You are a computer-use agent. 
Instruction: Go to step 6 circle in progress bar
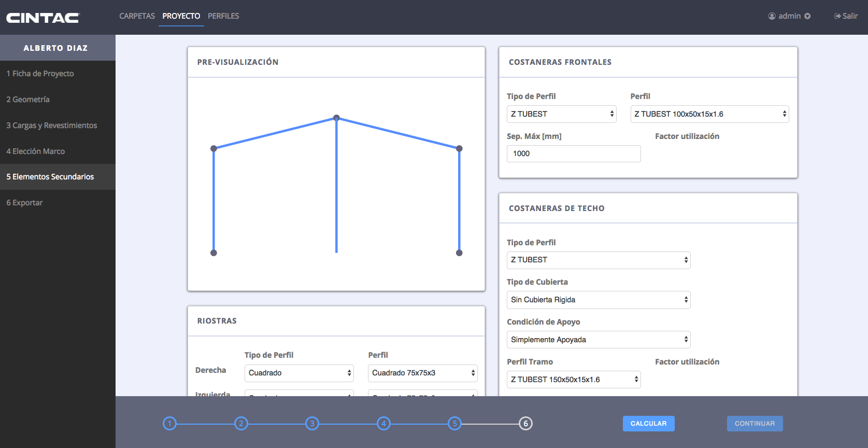(525, 424)
